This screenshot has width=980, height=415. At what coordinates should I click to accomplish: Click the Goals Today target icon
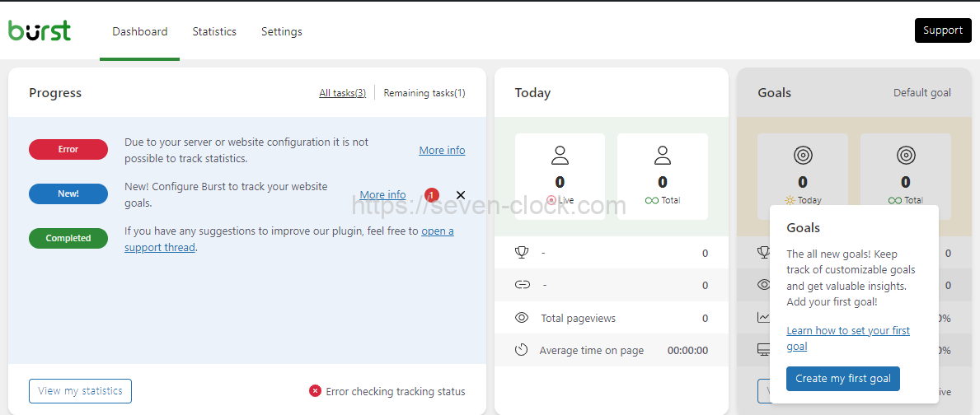click(802, 155)
